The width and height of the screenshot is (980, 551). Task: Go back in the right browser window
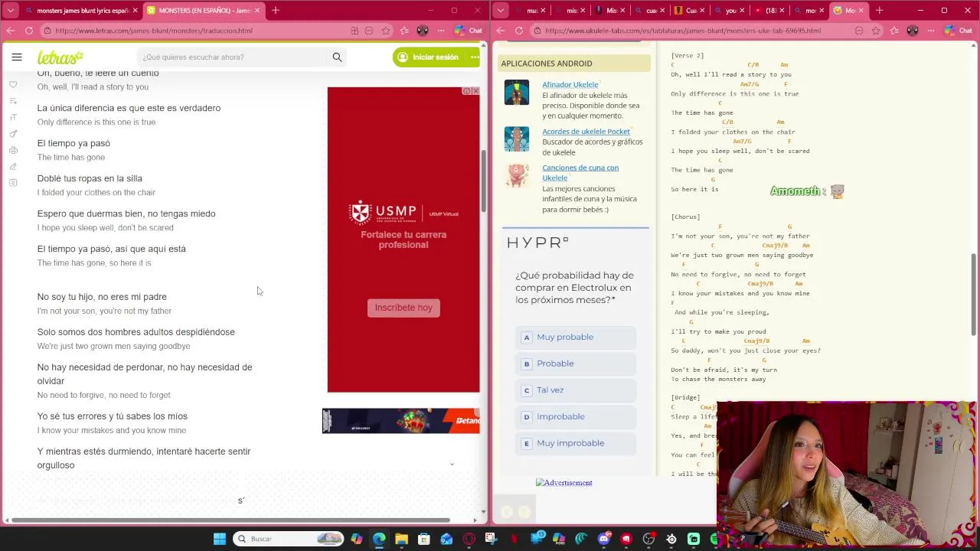501,31
